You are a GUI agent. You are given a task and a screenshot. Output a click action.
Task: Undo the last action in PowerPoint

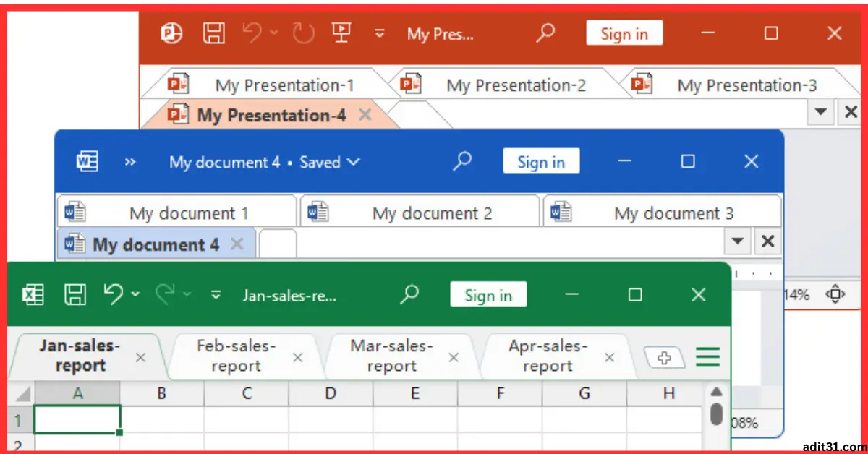tap(252, 33)
